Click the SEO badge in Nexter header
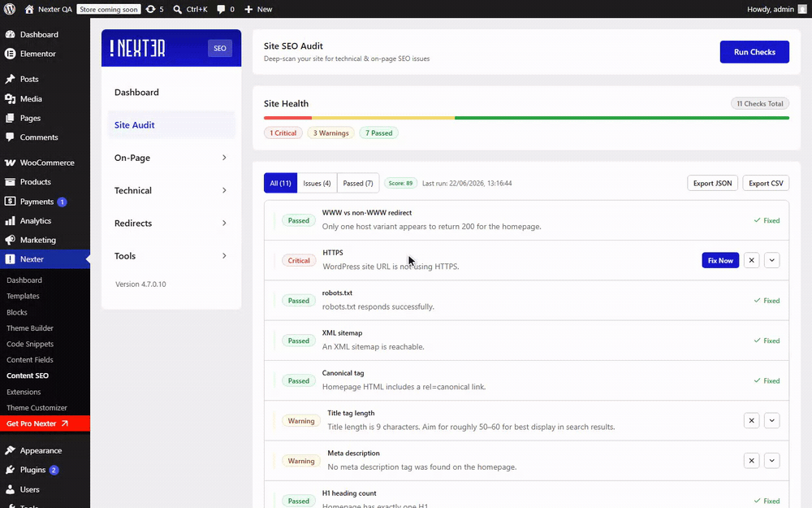Viewport: 812px width, 508px height. pos(219,48)
